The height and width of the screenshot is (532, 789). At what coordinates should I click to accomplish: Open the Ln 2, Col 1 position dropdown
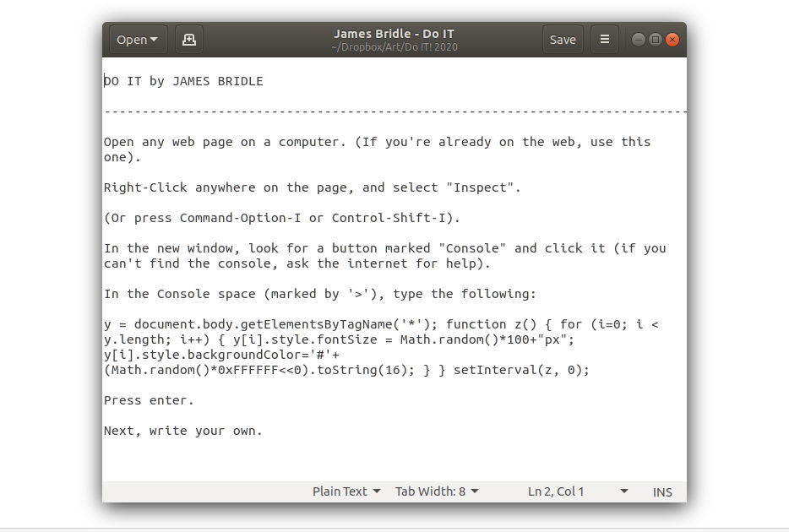(578, 491)
